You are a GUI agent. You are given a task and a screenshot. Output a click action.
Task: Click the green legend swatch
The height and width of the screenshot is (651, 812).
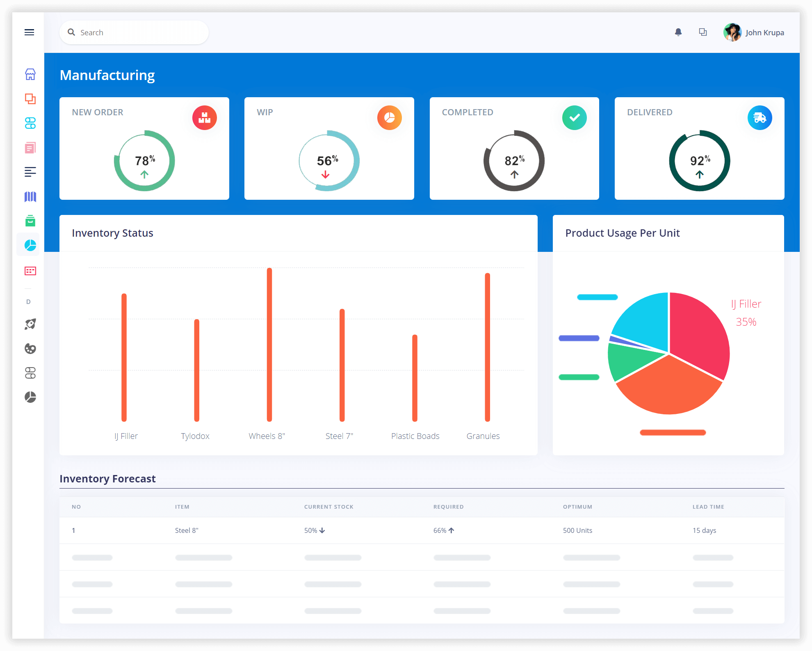coord(579,377)
